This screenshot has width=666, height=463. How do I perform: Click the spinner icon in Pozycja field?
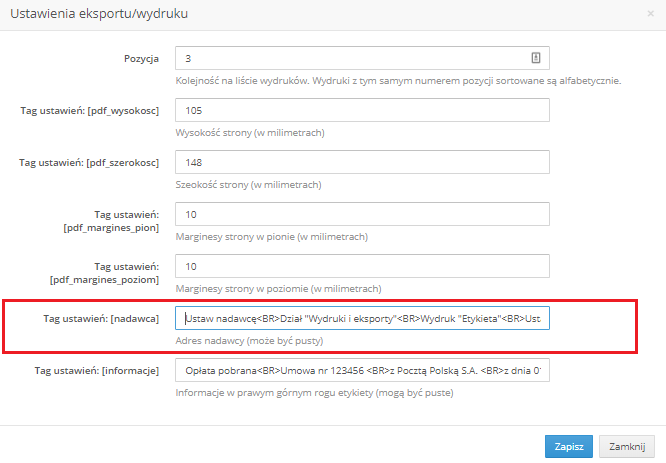(536, 58)
